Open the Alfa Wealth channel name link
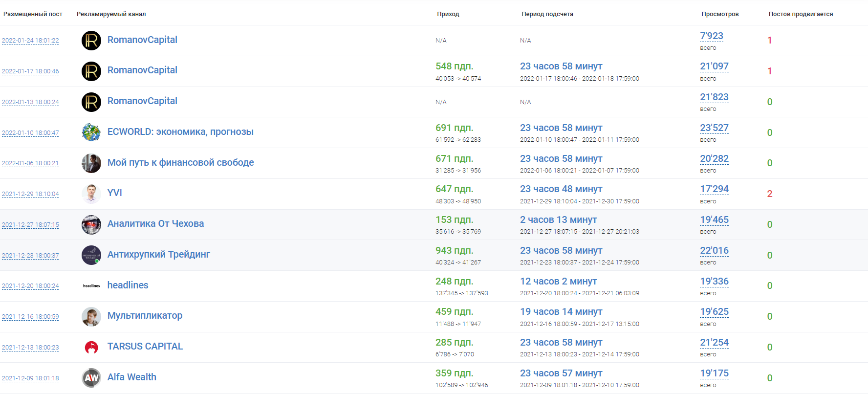The image size is (868, 394). click(x=132, y=377)
